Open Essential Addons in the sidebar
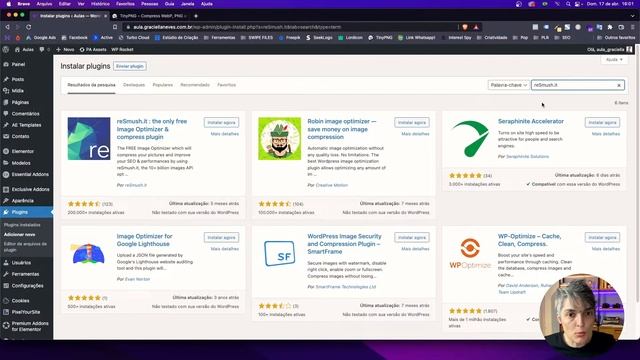640x360 pixels. pyautogui.click(x=30, y=174)
